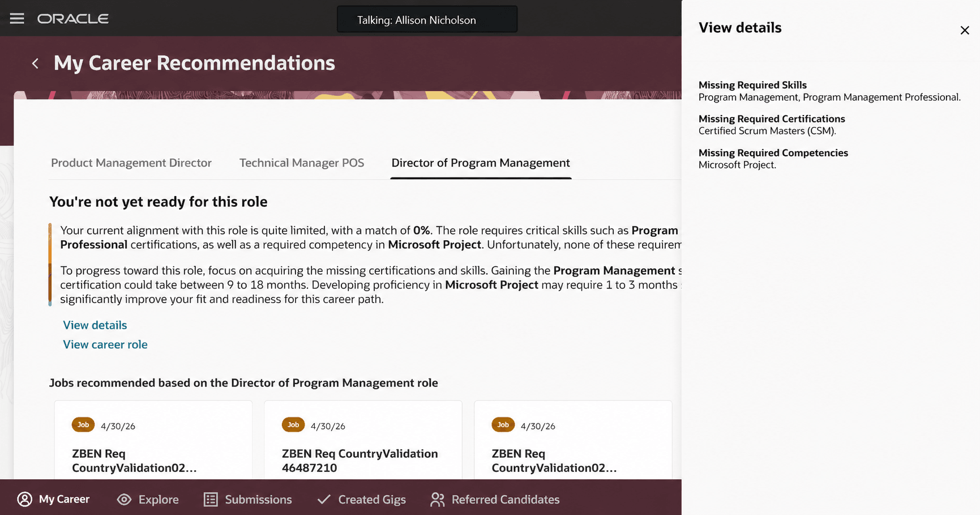Open the View career role link
Viewport: 980px width, 515px height.
tap(105, 344)
